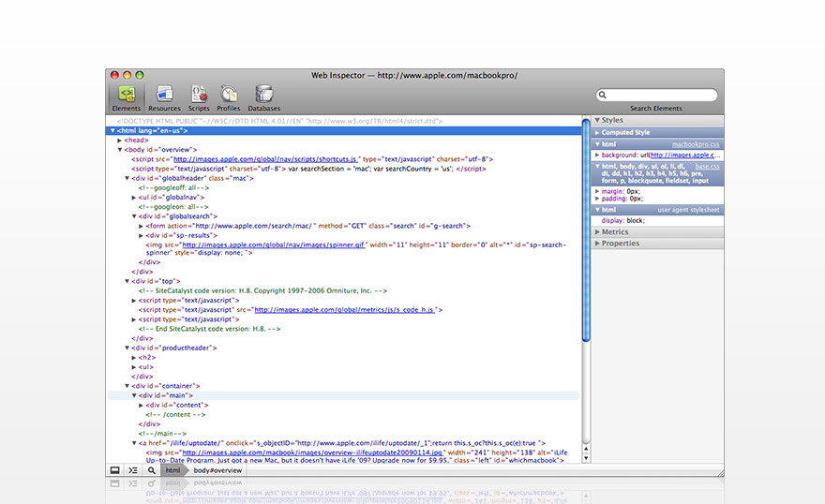Screen dimensions: 825x504
Task: Select the body#overview breadcrumb
Action: (217, 470)
